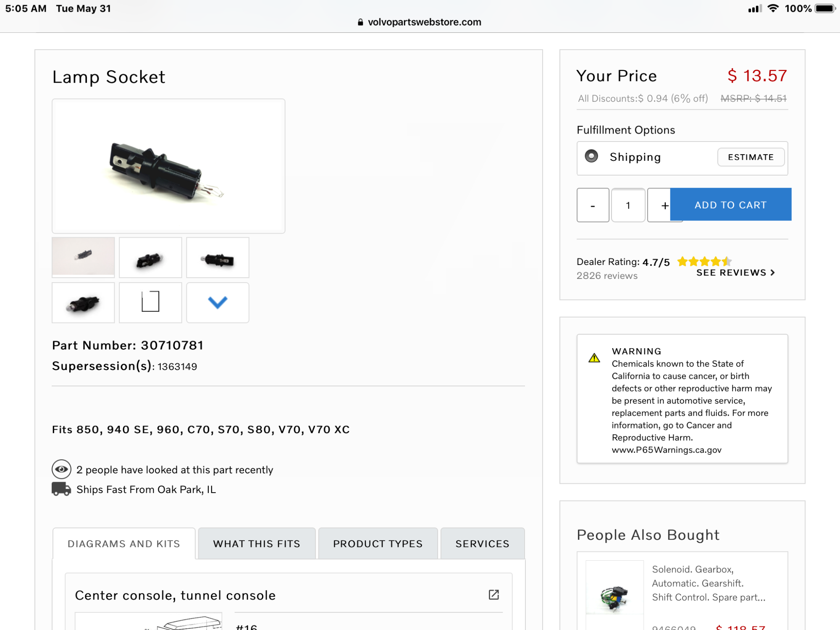Screen dimensions: 840x630
Task: Expand more thumbnails with blue chevron
Action: tap(218, 302)
